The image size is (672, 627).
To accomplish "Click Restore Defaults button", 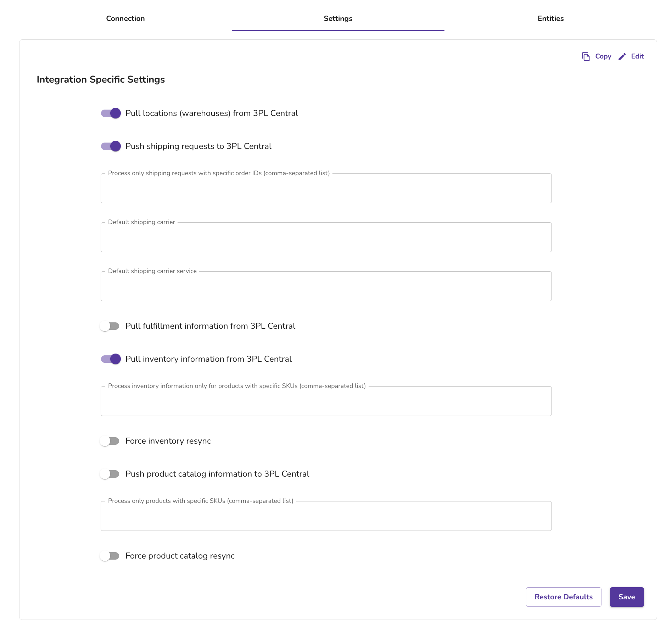I will tap(564, 597).
